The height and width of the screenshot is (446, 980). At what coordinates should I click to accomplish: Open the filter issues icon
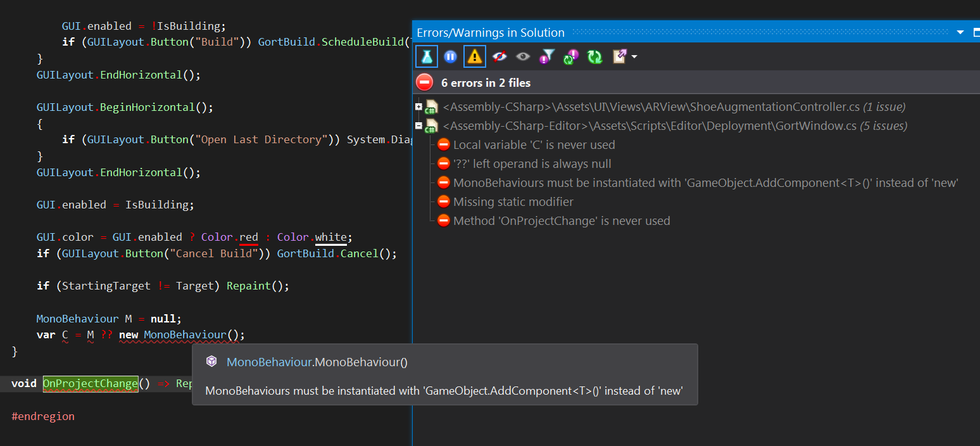coord(546,56)
